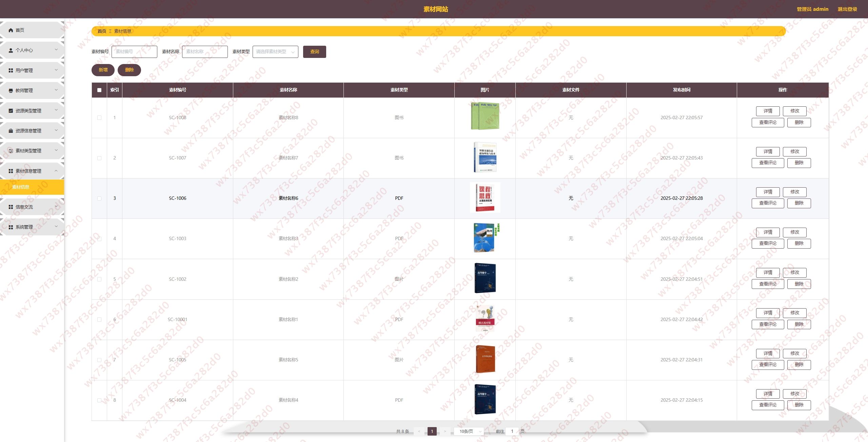Screen dimensions: 868x442
Task: Click the chart icon beside 资源类型管理
Action: point(11,111)
